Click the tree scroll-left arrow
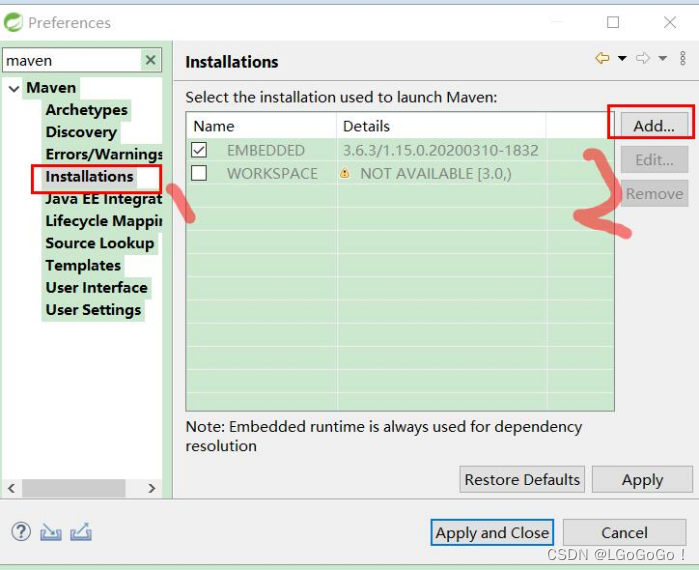The width and height of the screenshot is (699, 570). point(12,488)
